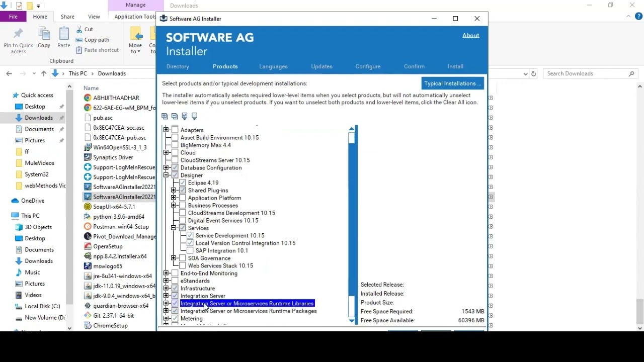644x362 pixels.
Task: Select Postman-win64-Setup file
Action: click(116, 227)
